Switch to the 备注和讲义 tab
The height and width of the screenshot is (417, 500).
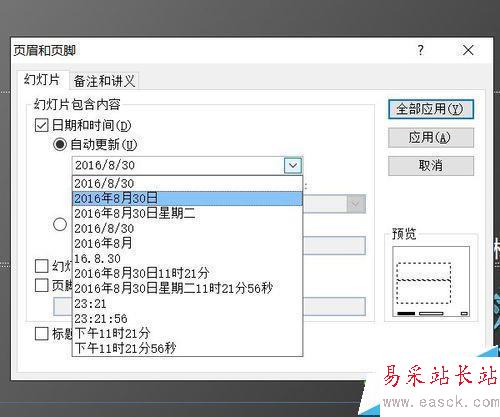[x=104, y=81]
